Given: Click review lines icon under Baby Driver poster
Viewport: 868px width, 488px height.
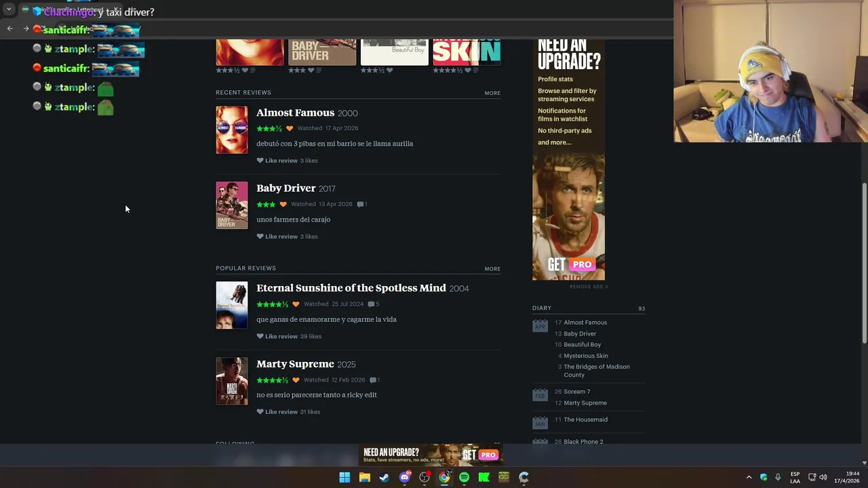Looking at the screenshot, I should click(320, 70).
